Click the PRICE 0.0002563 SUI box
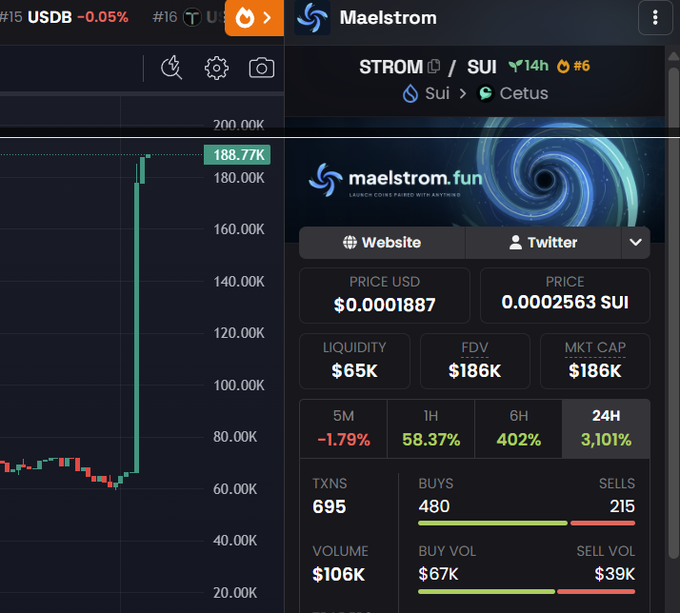 pyautogui.click(x=565, y=295)
